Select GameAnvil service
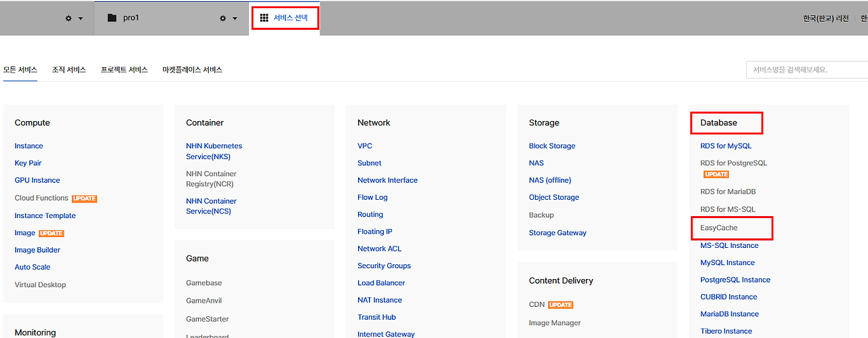 click(x=203, y=301)
